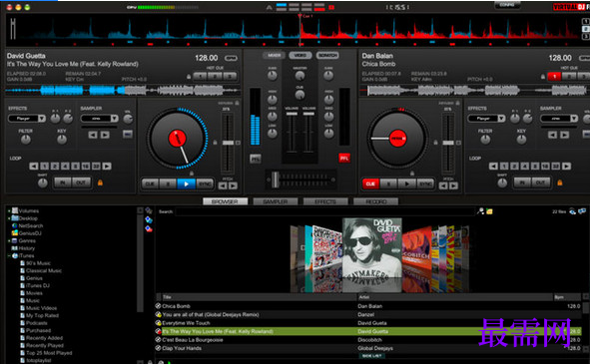Toggle left deck loop lock icon
590x364 pixels.
pyautogui.click(x=100, y=182)
